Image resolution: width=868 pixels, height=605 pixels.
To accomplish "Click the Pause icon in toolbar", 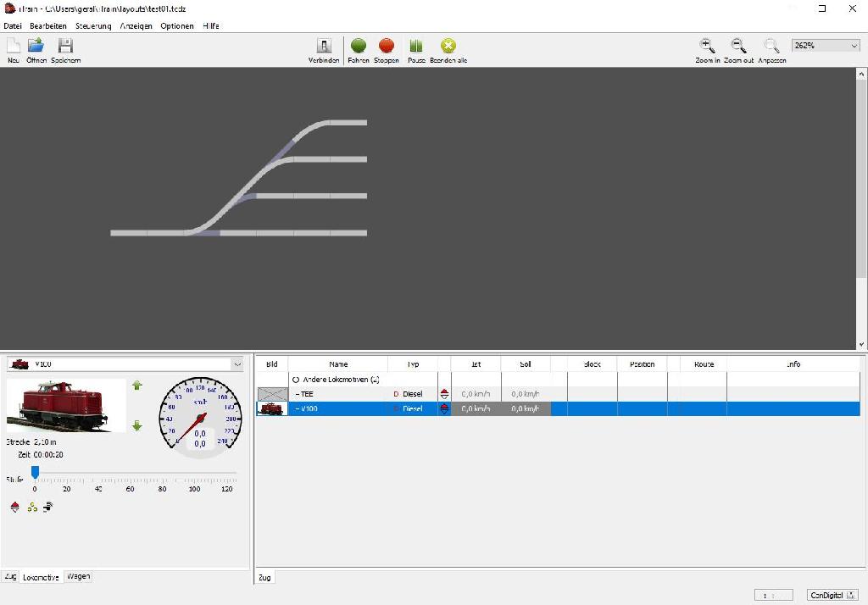I will click(416, 46).
